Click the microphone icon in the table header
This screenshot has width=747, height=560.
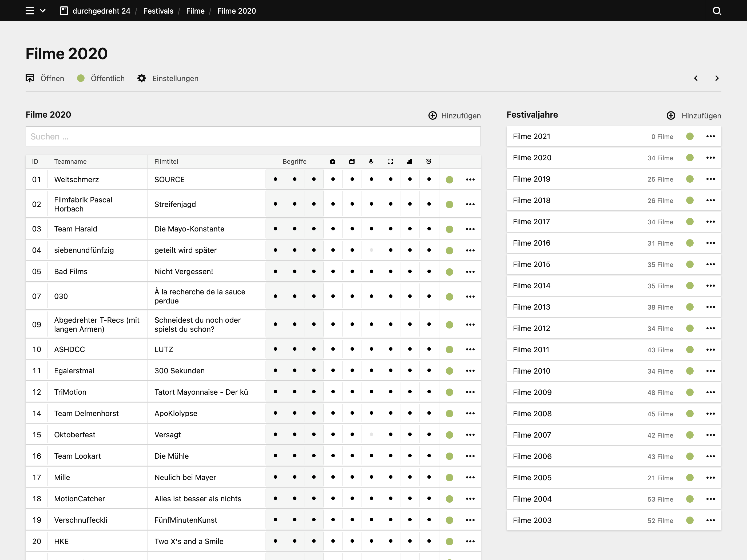pyautogui.click(x=371, y=161)
